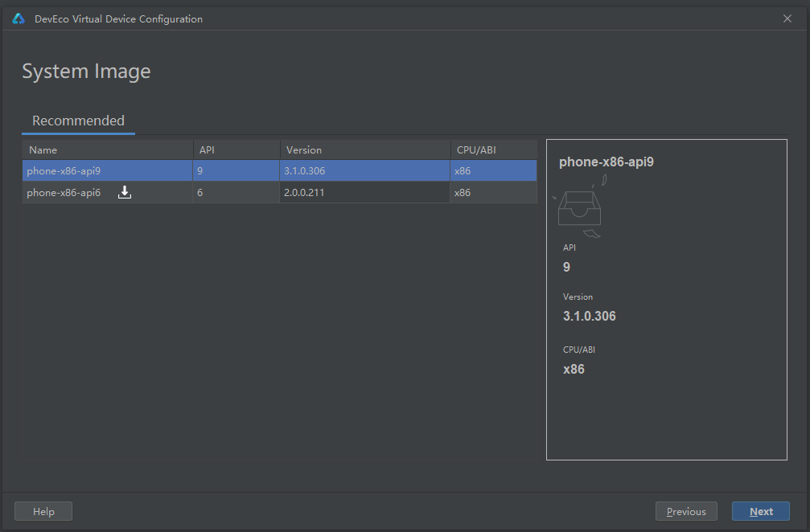Viewport: 810px width, 532px height.
Task: Click the phone-x86-api9 title in details panel
Action: click(x=606, y=162)
